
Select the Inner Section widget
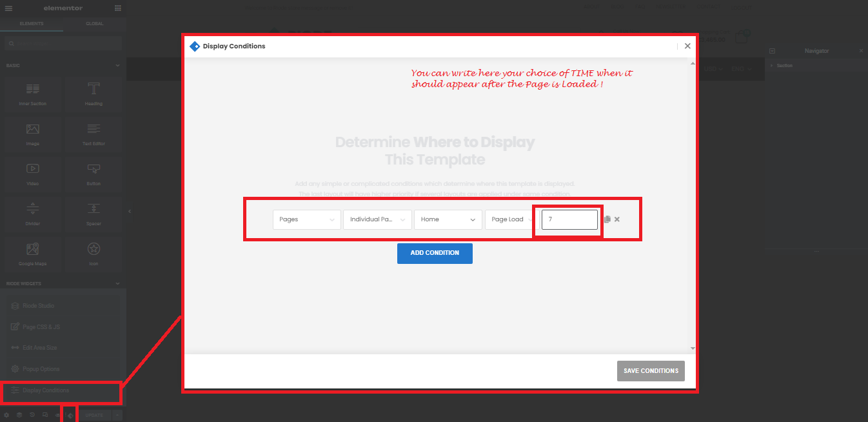(33, 94)
